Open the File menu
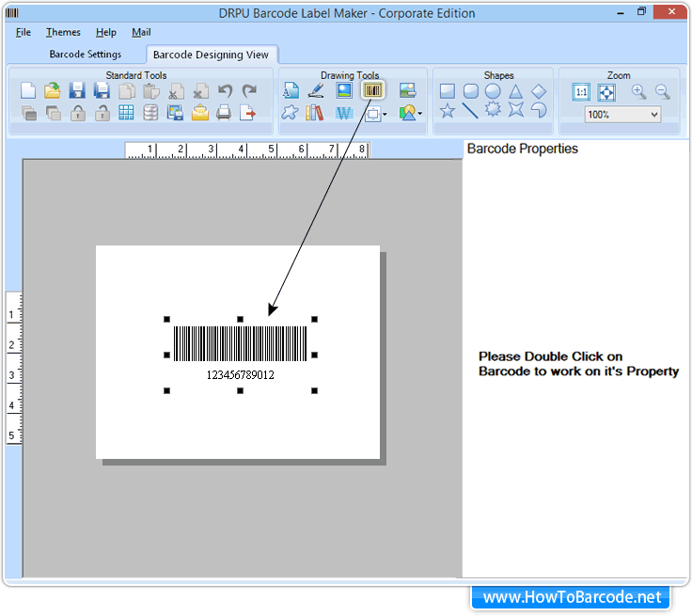 [24, 32]
